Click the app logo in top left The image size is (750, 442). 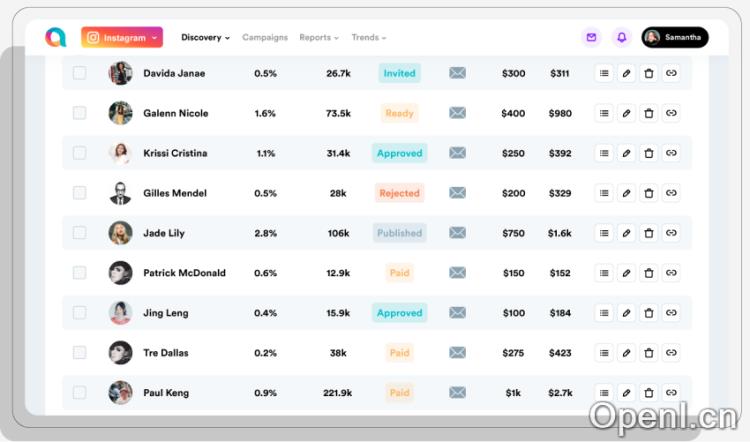pos(55,37)
